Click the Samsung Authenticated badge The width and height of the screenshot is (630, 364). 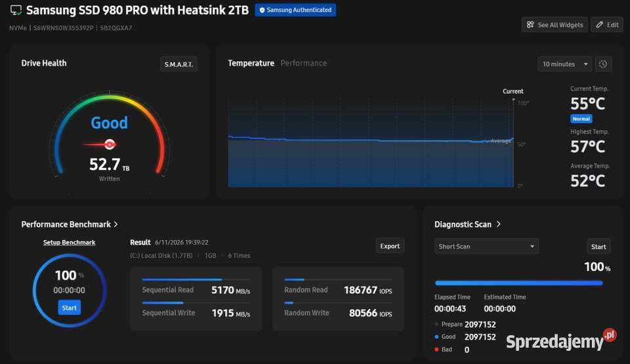click(x=295, y=10)
